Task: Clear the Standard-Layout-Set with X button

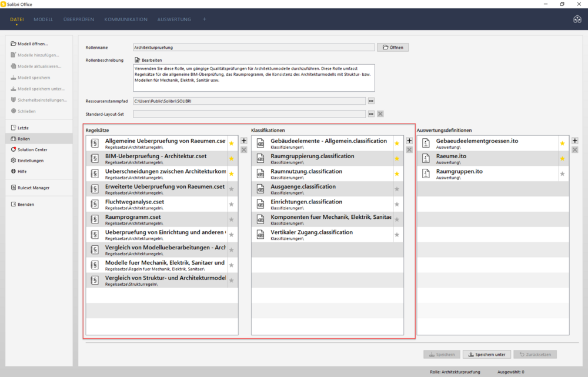Action: [380, 114]
